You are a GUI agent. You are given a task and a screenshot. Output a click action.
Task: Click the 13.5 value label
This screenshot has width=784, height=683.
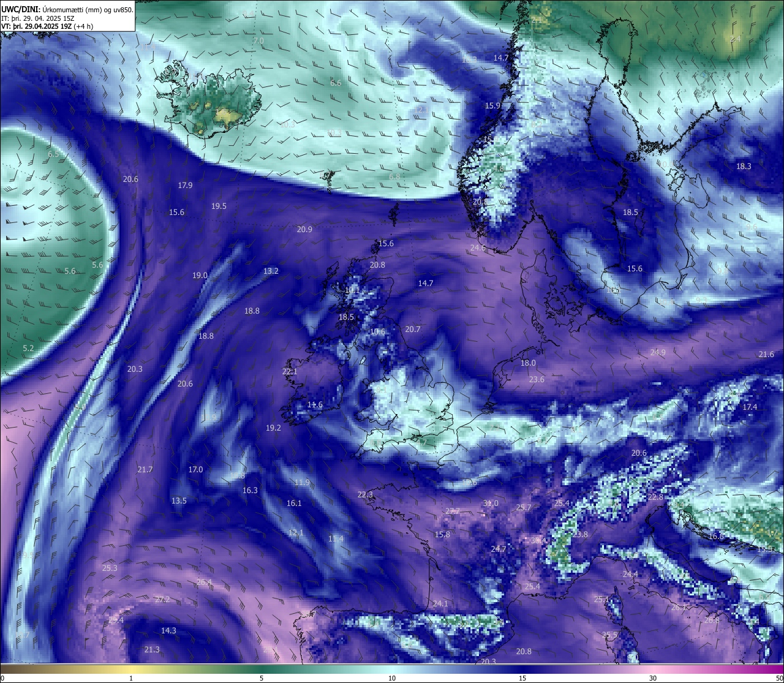(179, 500)
